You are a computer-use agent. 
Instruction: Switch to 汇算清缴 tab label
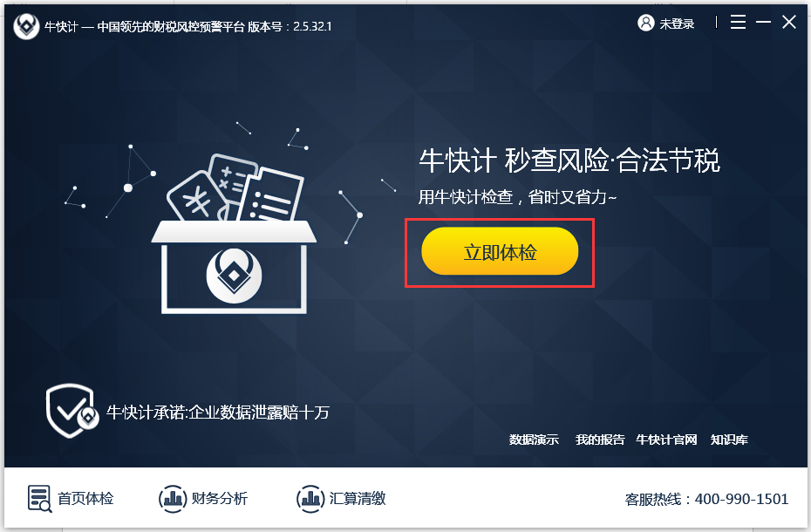click(x=358, y=498)
